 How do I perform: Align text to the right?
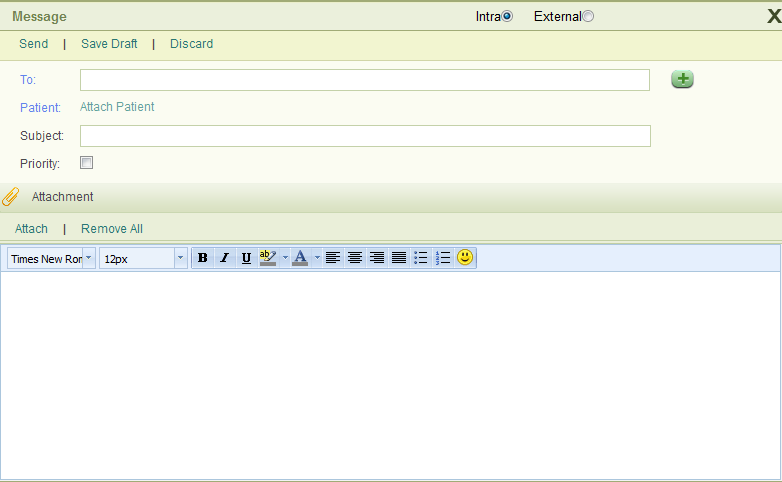[377, 258]
